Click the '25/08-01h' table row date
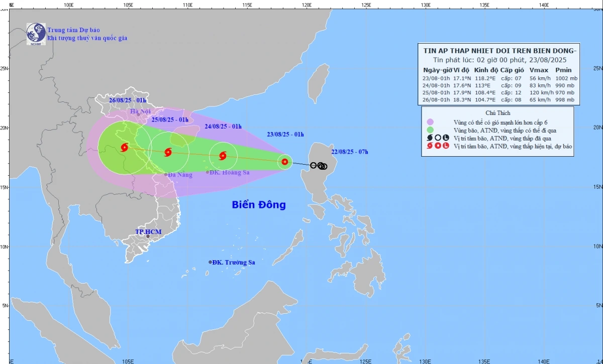The image size is (603, 364). [x=437, y=92]
